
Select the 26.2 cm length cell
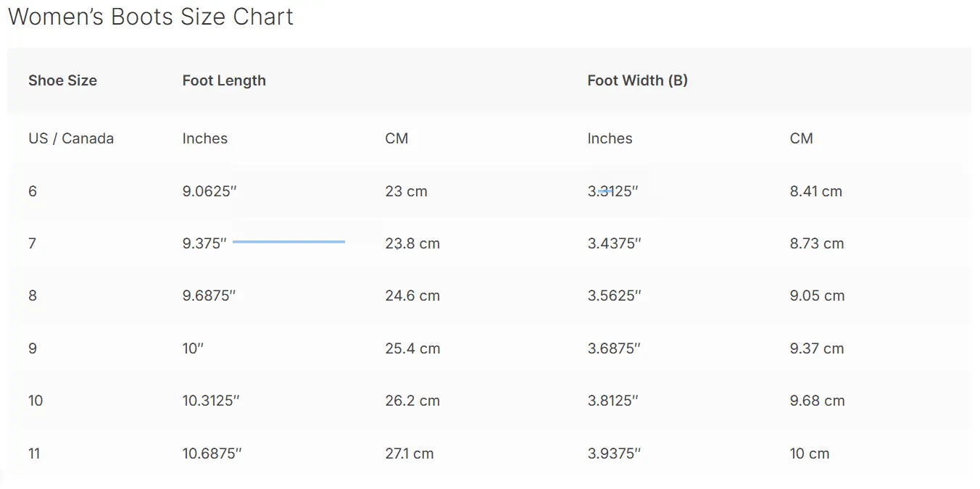(x=412, y=401)
